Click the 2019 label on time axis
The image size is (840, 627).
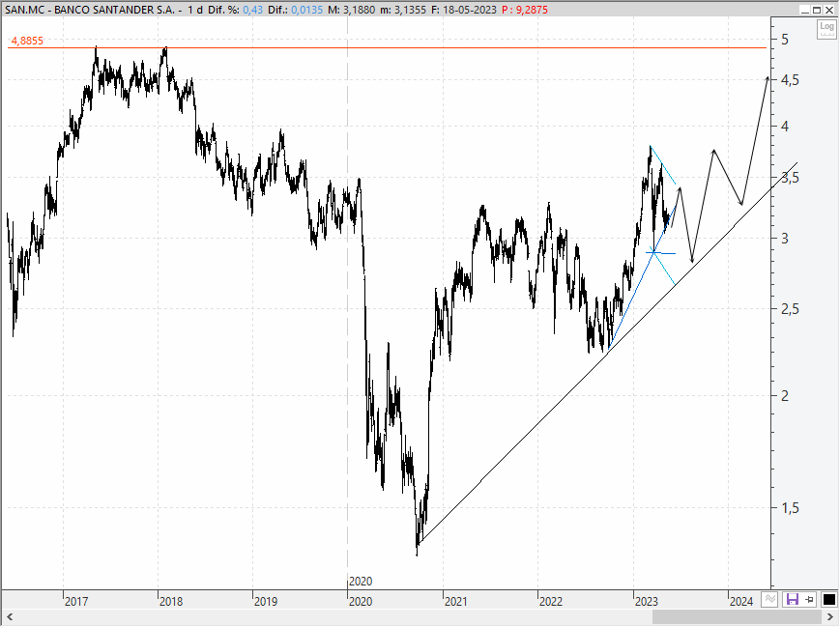(266, 601)
